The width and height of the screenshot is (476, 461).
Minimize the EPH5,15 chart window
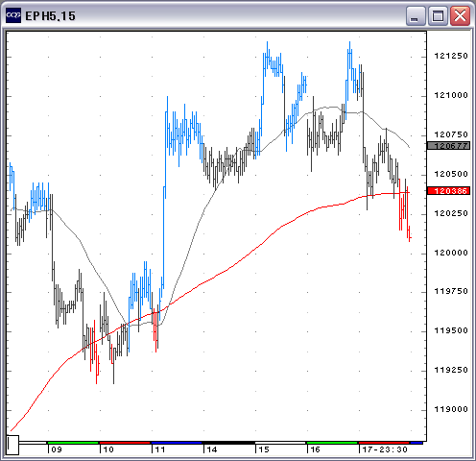[416, 15]
